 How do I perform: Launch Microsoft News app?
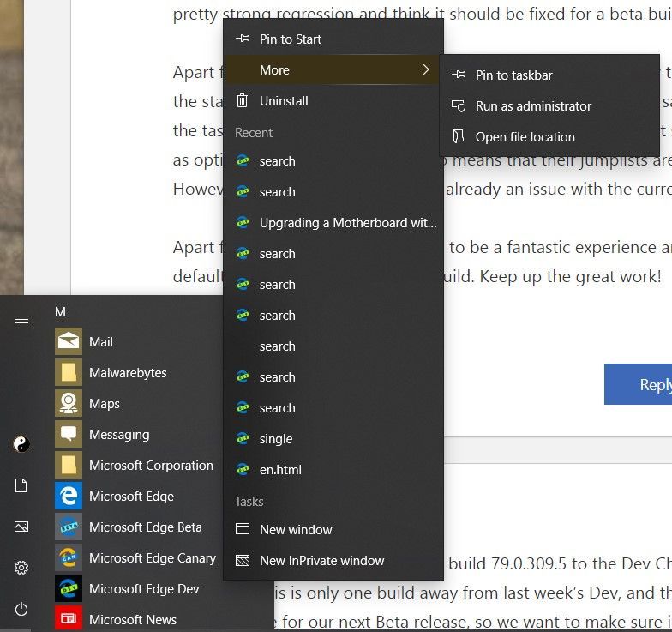137,619
